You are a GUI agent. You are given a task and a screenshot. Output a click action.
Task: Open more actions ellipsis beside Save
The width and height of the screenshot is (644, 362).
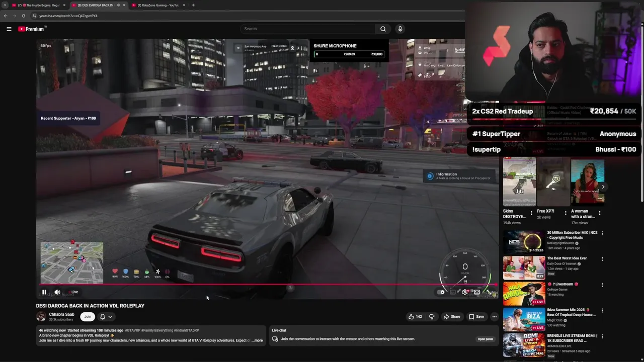(495, 317)
